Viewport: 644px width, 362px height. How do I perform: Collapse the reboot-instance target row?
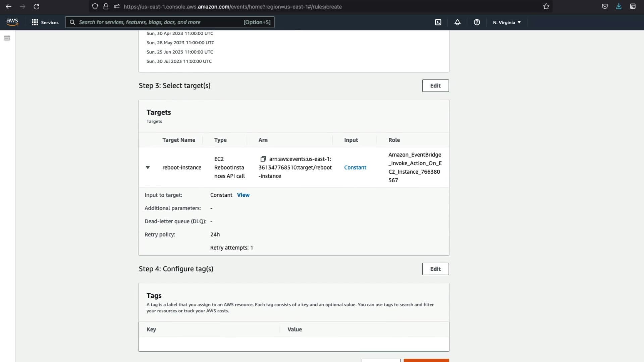click(148, 167)
